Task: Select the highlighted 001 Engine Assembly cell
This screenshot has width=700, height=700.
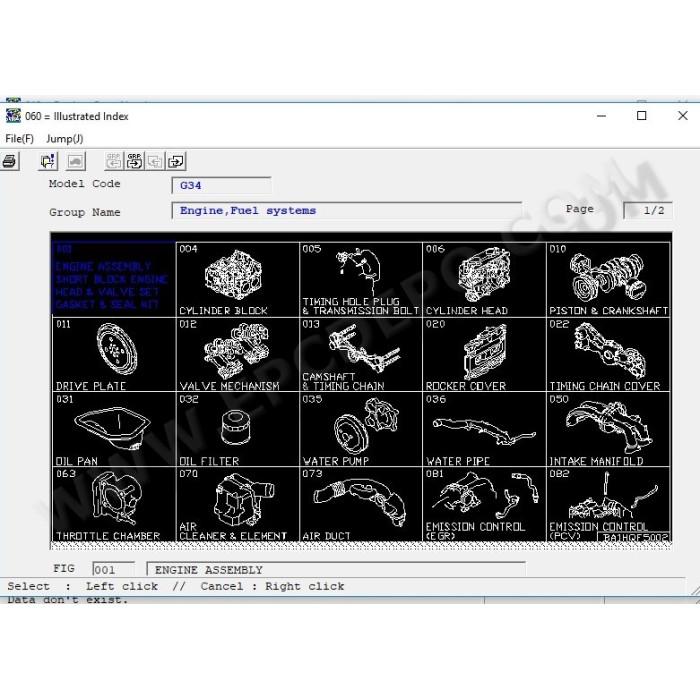Action: point(114,277)
